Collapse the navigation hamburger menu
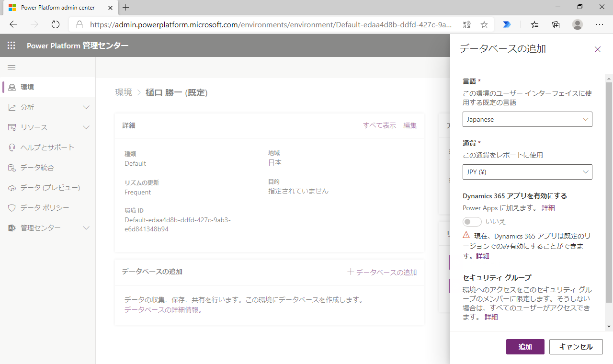The image size is (613, 364). (x=11, y=67)
